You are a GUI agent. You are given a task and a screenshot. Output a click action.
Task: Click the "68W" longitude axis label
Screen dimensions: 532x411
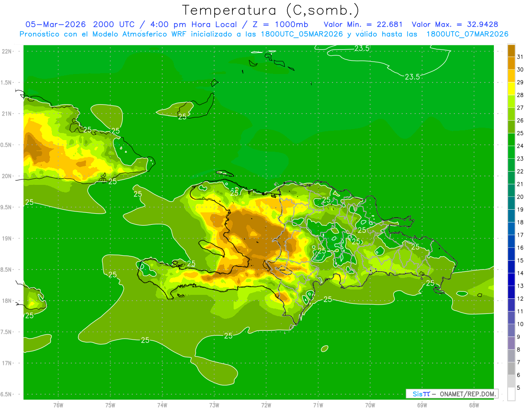tap(474, 405)
